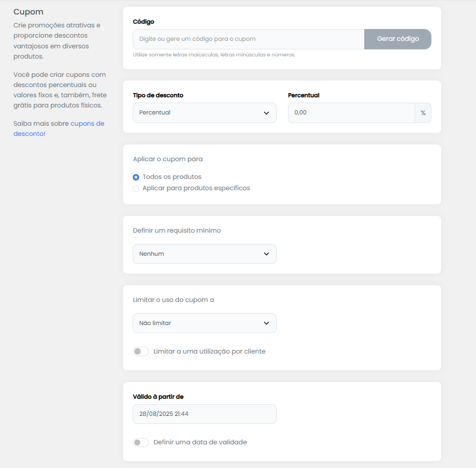The width and height of the screenshot is (476, 468).
Task: Click the chevron arrow in Tipo de desconto
Action: (x=266, y=113)
